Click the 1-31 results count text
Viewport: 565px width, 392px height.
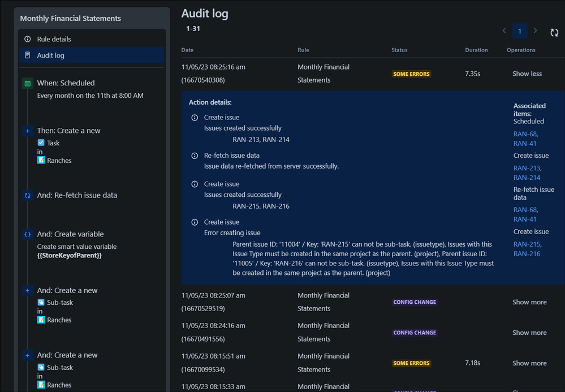(x=193, y=28)
